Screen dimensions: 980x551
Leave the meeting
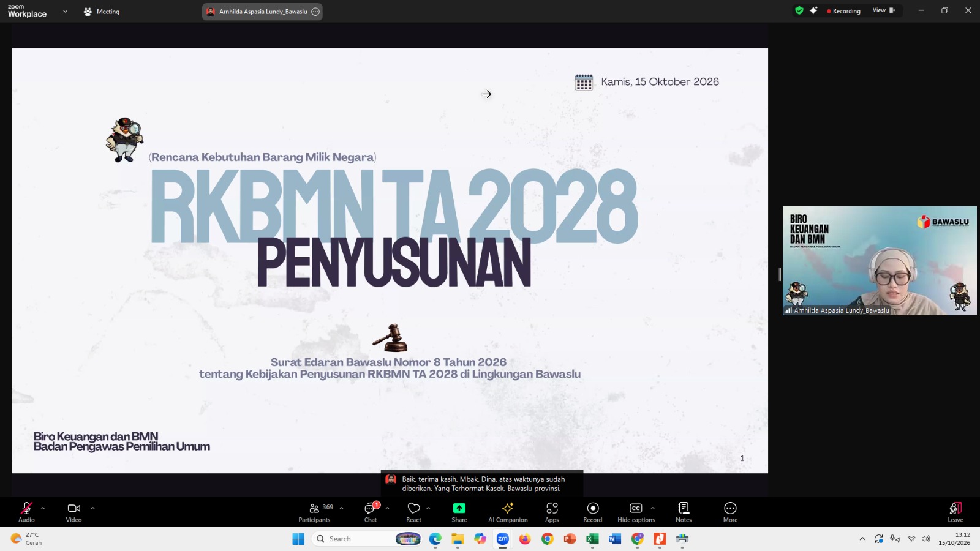[x=956, y=512]
